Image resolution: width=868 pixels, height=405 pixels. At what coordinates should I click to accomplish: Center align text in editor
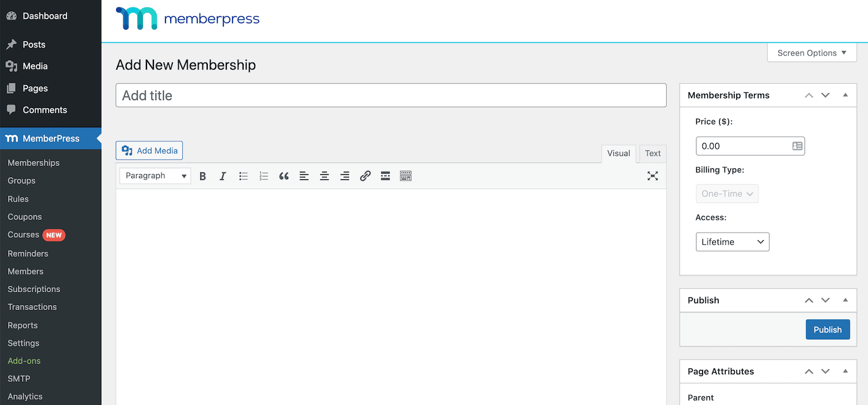[325, 176]
